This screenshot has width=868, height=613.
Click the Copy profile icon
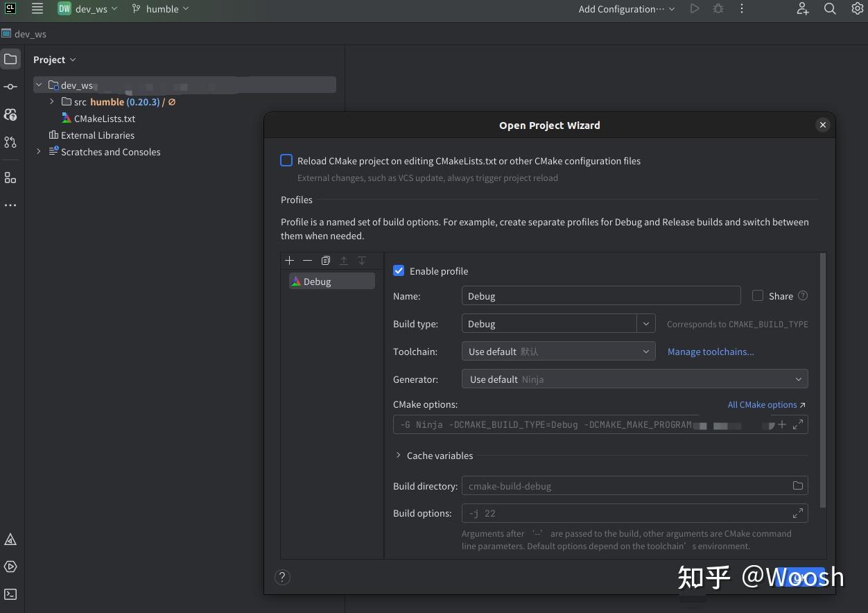pos(326,261)
